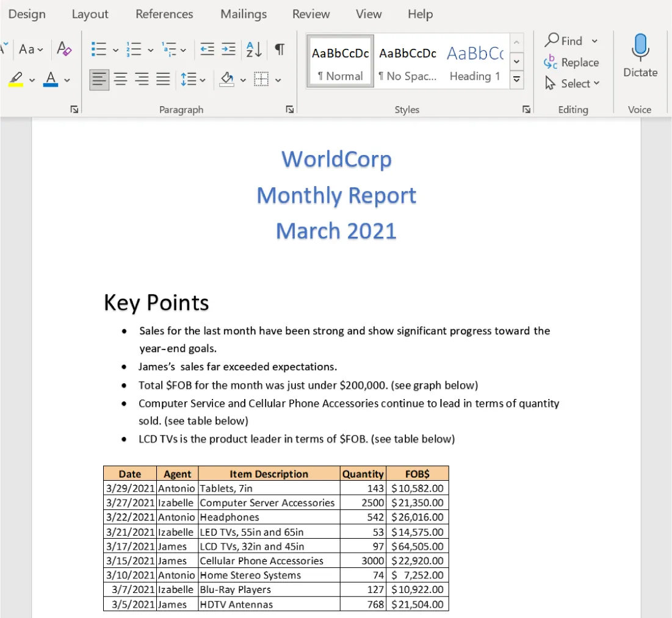The width and height of the screenshot is (672, 618).
Task: Toggle Align Right formatting
Action: (142, 79)
